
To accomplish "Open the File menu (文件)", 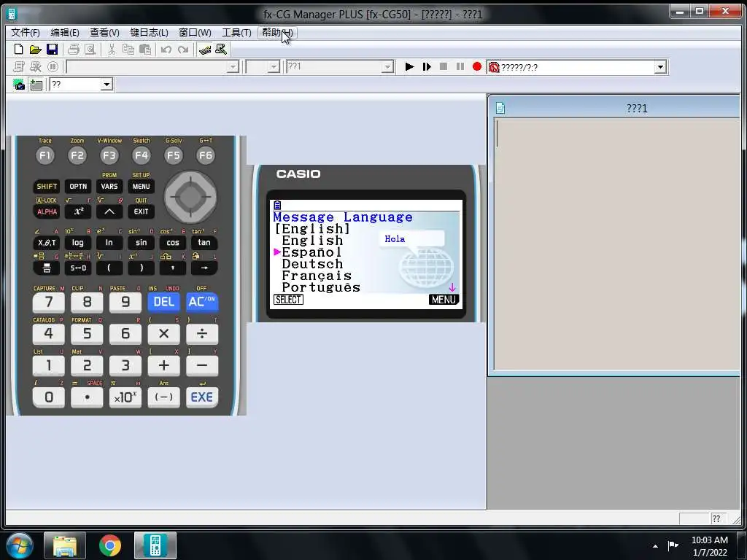I will [26, 32].
